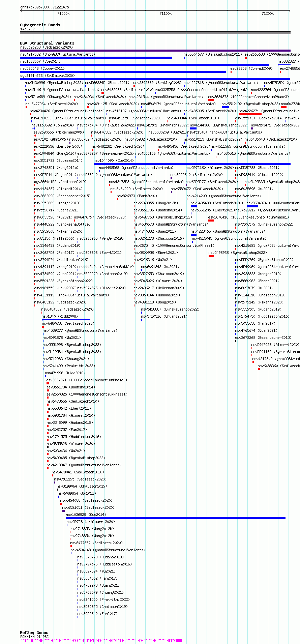The image size is (300, 644).
Task: Click esv7102 (Ahn2009) label
Action: click(51, 139)
